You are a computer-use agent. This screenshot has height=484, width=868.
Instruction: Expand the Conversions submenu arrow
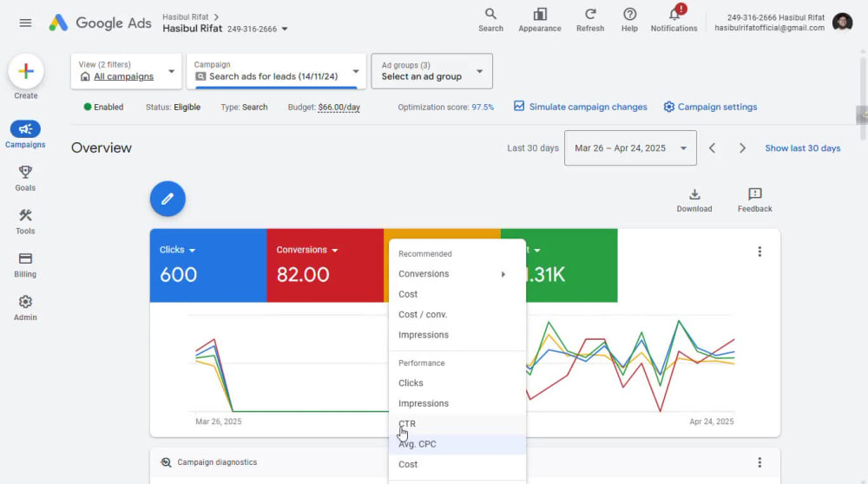pos(503,274)
